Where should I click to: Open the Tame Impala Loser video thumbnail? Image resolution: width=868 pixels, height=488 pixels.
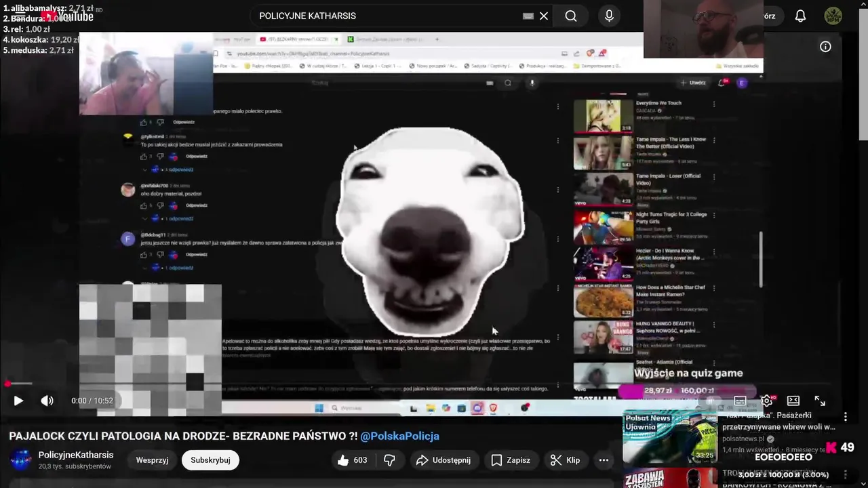(x=604, y=189)
